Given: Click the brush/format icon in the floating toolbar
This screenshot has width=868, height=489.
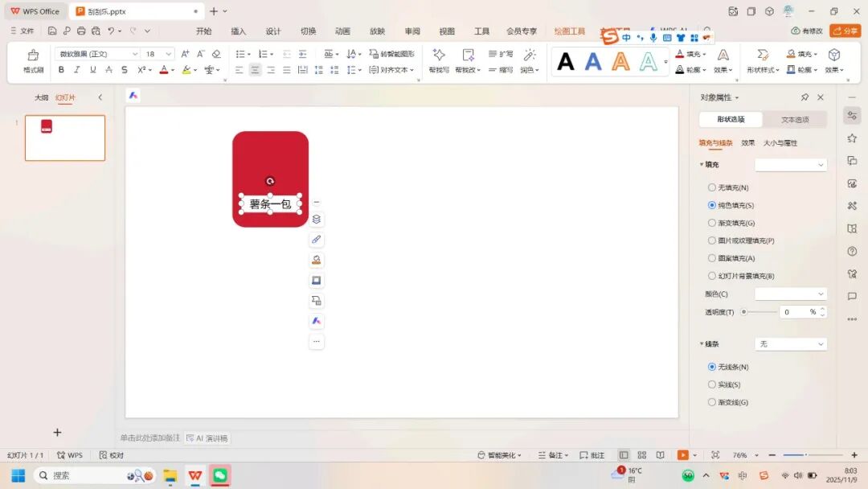Looking at the screenshot, I should point(317,239).
